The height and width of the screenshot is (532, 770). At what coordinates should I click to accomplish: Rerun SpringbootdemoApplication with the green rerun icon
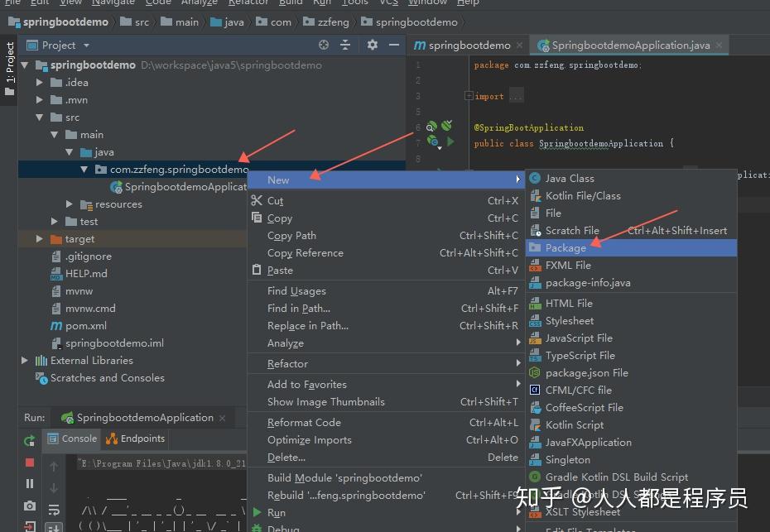(29, 439)
